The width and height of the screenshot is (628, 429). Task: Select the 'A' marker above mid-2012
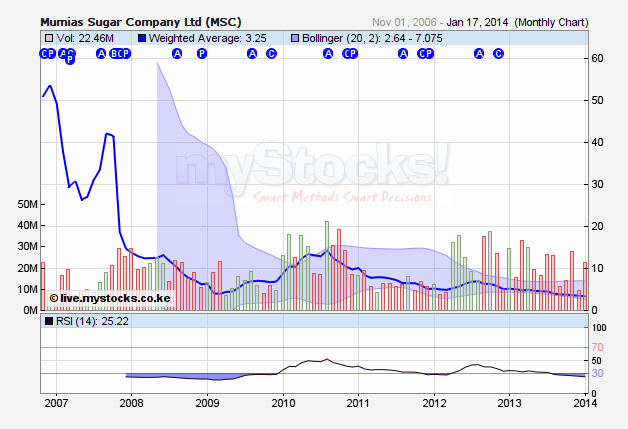coord(478,54)
